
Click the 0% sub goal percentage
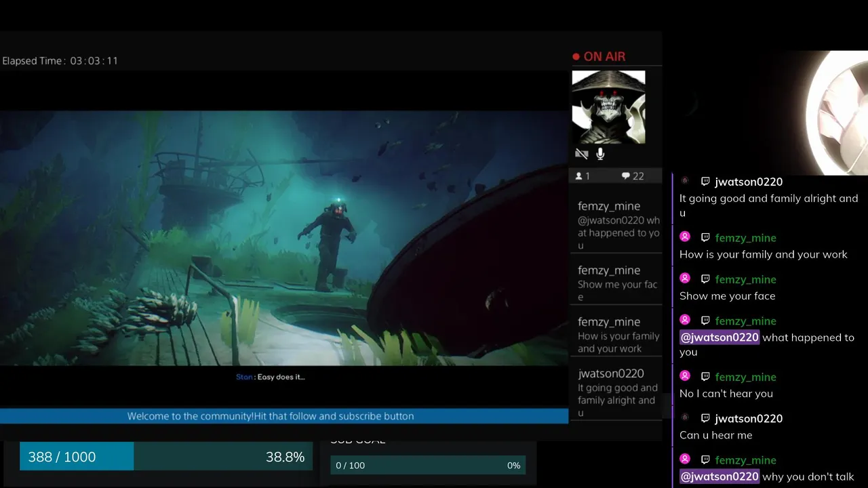[x=513, y=466]
